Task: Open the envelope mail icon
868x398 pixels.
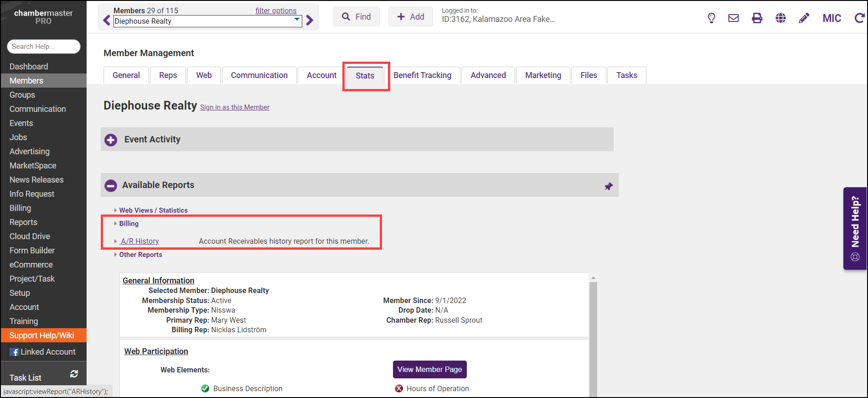Action: (x=734, y=18)
